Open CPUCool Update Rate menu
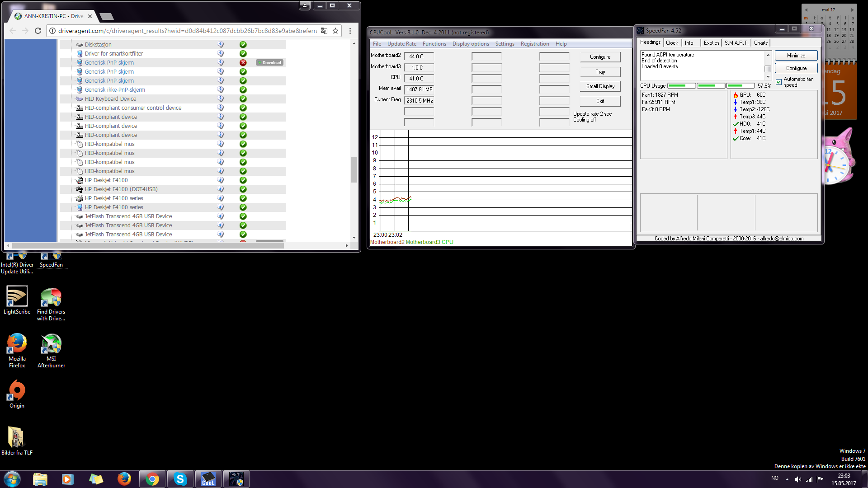The height and width of the screenshot is (488, 868). pyautogui.click(x=402, y=44)
